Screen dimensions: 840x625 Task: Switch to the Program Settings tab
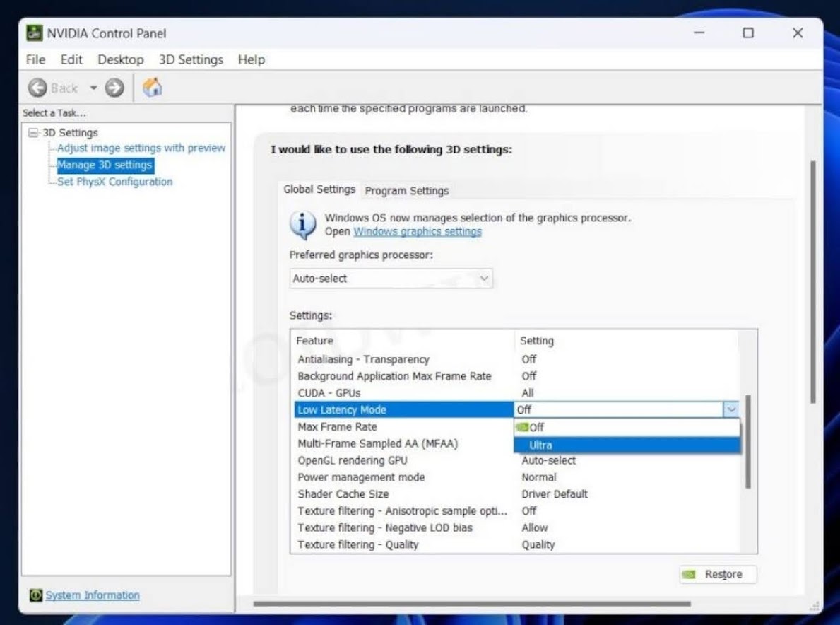(x=407, y=191)
